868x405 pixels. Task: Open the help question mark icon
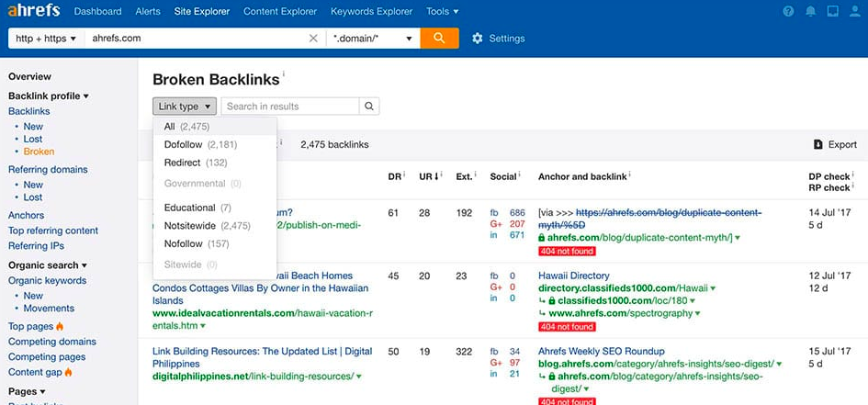pyautogui.click(x=789, y=11)
